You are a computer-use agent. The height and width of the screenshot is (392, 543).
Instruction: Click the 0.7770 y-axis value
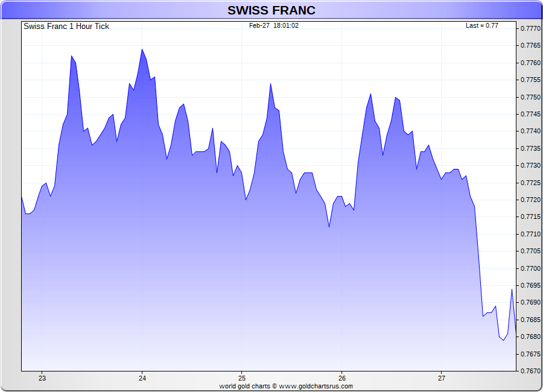coord(530,28)
